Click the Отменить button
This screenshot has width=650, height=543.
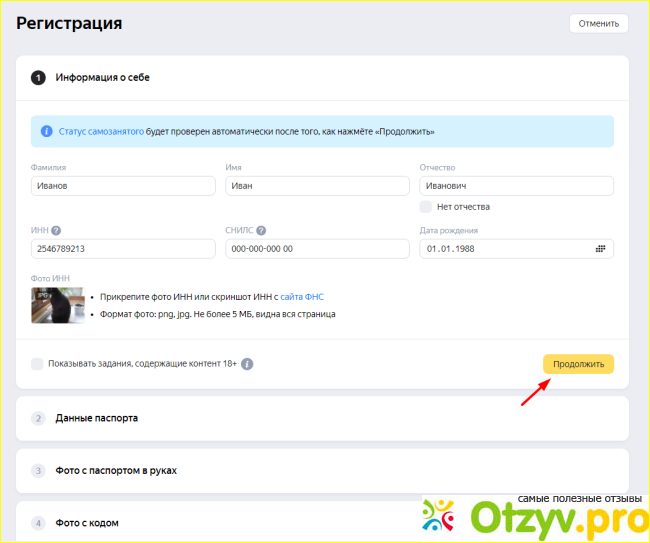click(598, 23)
